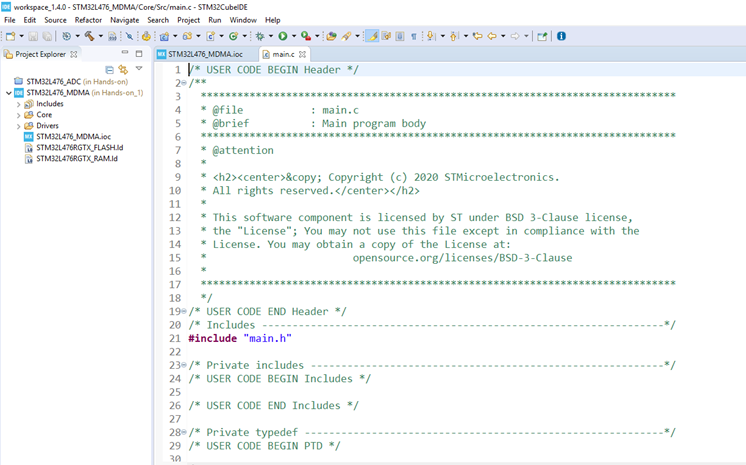The width and height of the screenshot is (746, 465).
Task: Click the Open Perspective icon
Action: [x=542, y=36]
